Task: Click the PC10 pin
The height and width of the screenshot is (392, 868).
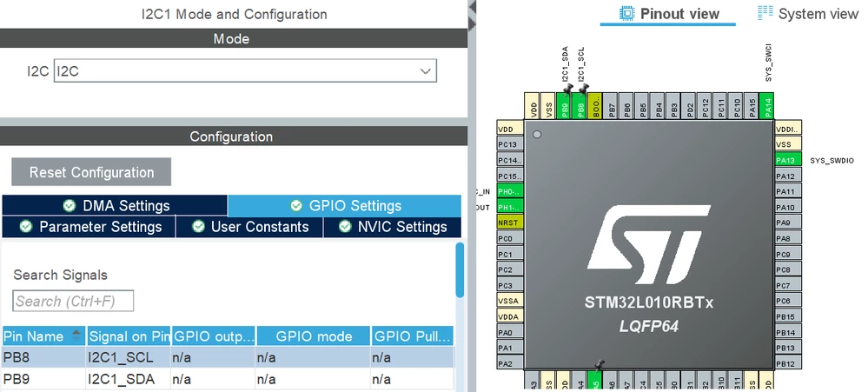Action: pyautogui.click(x=737, y=106)
